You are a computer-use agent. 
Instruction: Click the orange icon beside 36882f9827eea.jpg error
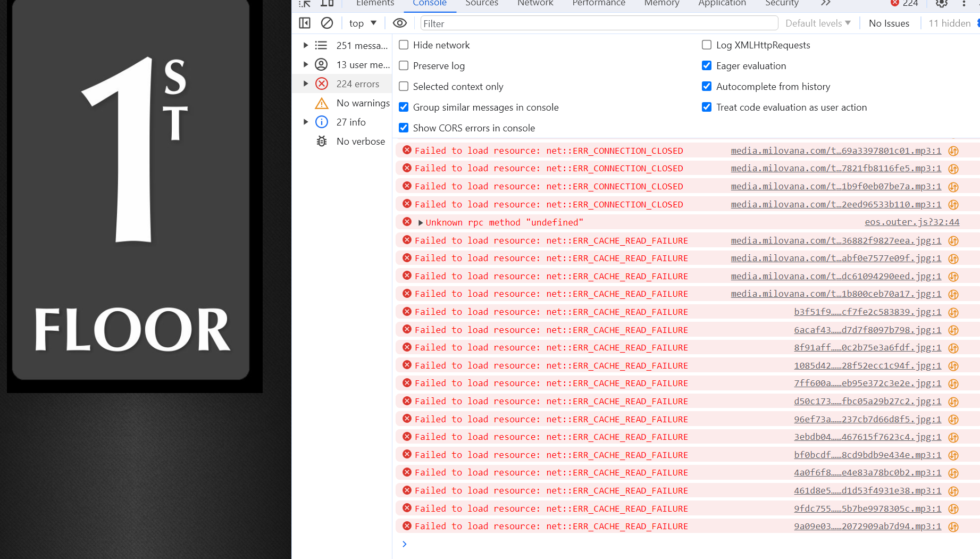pos(953,241)
